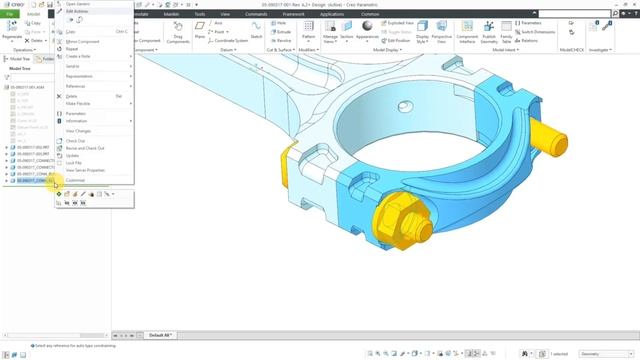Screen dimensions: 640x360
Task: Click the ribbon command search field
Action: (574, 14)
